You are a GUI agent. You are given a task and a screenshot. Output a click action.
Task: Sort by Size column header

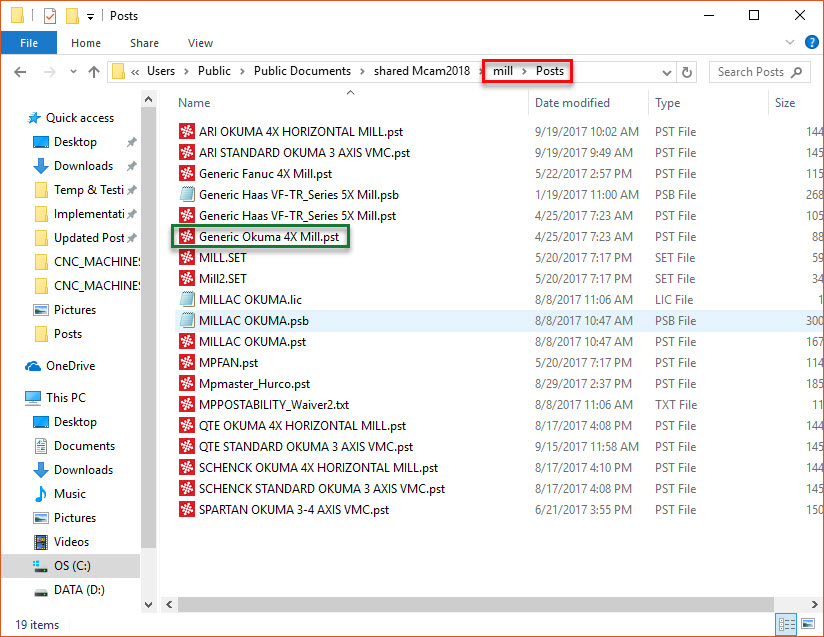click(785, 103)
